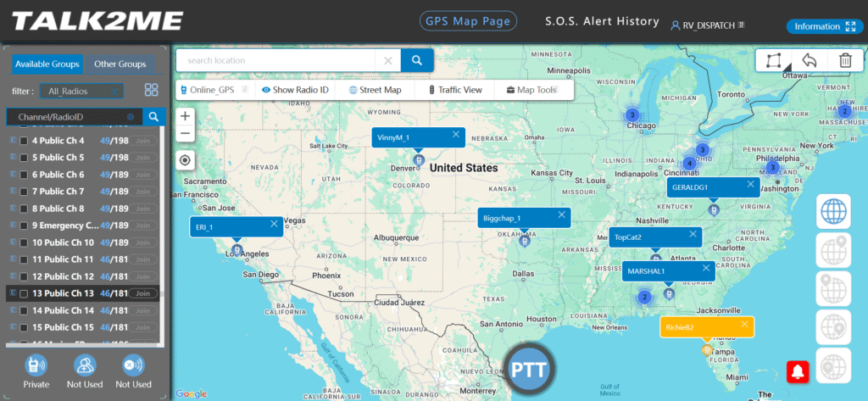Open the S.O.S. Alert History page
The width and height of the screenshot is (868, 401).
pos(601,22)
